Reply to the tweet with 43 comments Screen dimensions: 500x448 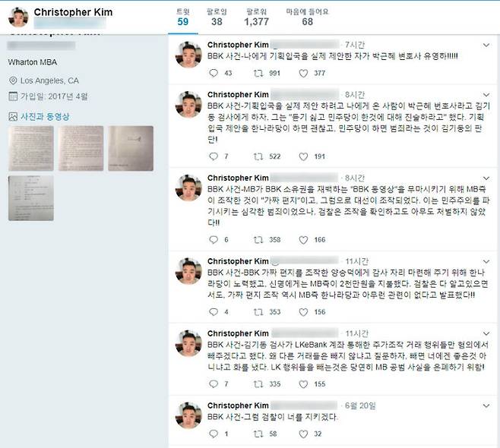pos(214,74)
